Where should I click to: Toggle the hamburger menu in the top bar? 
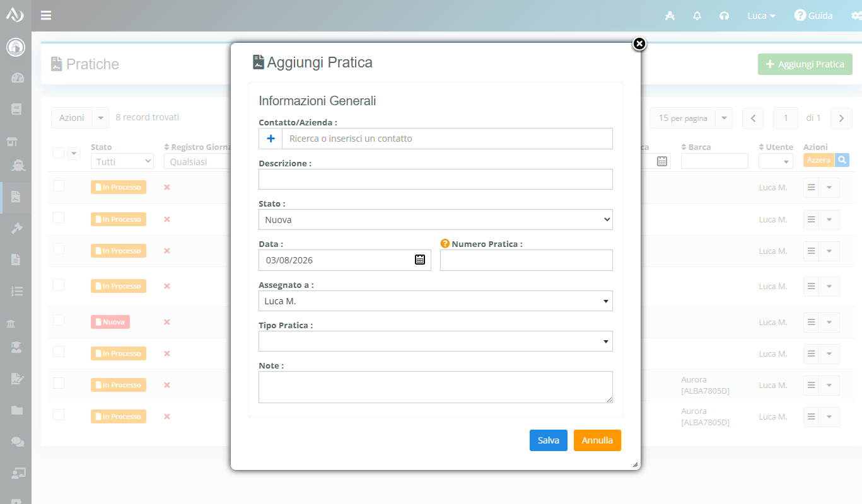(x=46, y=15)
